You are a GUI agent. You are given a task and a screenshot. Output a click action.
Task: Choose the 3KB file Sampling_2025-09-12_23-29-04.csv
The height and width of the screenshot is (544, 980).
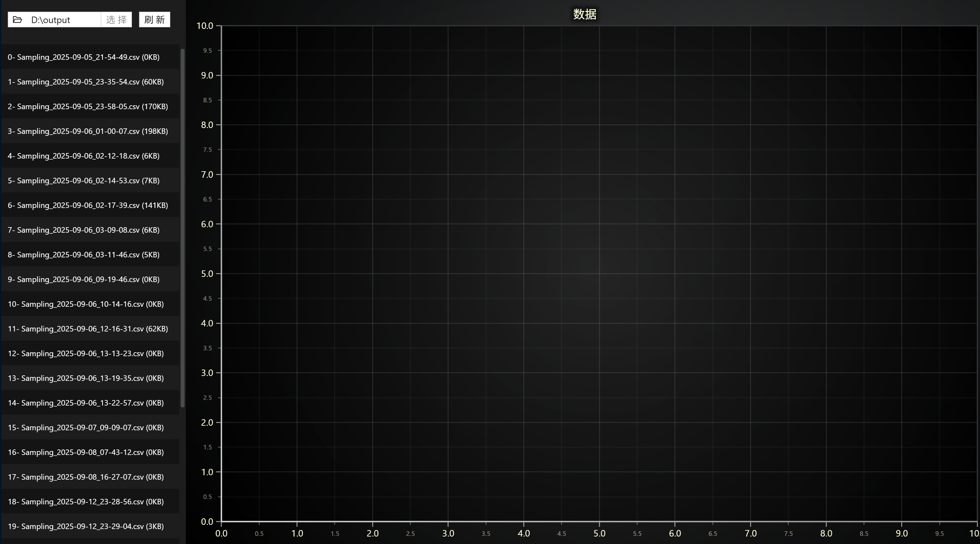tap(86, 526)
